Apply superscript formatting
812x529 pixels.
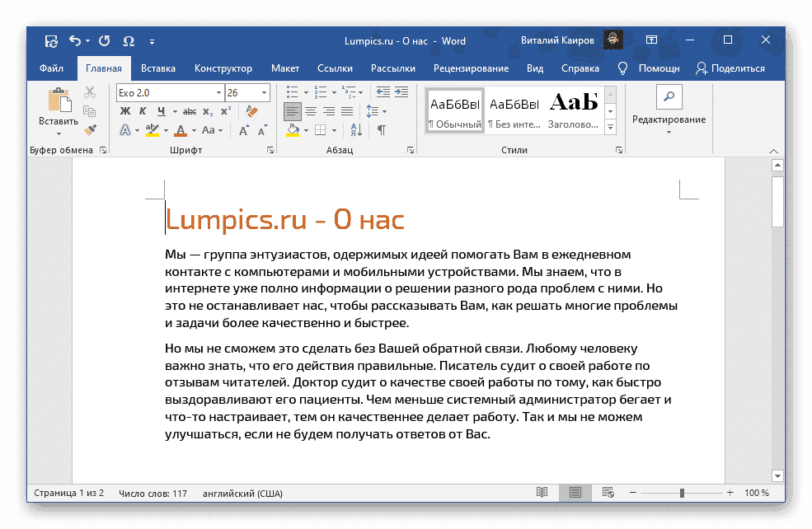[225, 110]
